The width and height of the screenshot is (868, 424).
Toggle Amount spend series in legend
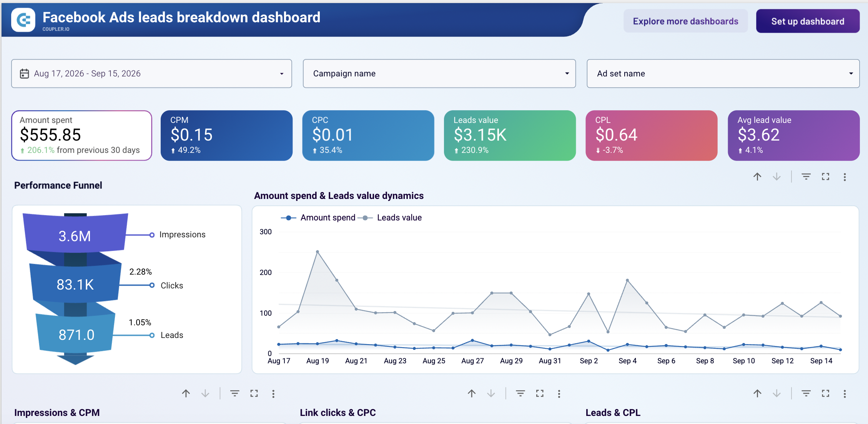pos(318,218)
